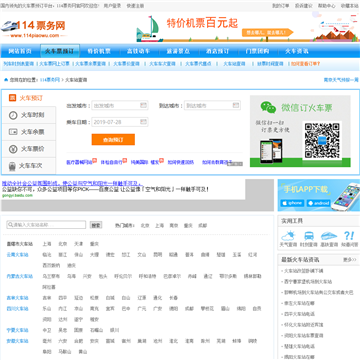Viewport: 360px width, 360px height.
Task: Open the news item 怀化火车站附近宾馆
Action: click(304, 325)
